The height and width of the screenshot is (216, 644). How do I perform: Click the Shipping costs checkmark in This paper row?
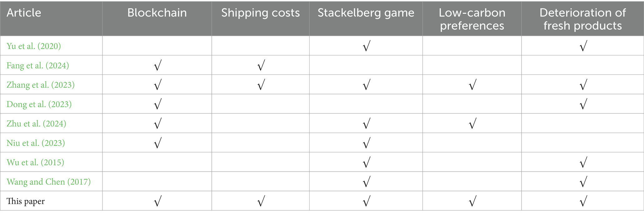261,201
